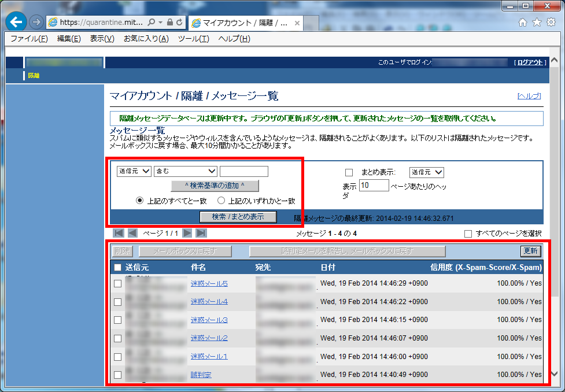Go to last page of message list
This screenshot has width=565, height=392.
(201, 233)
